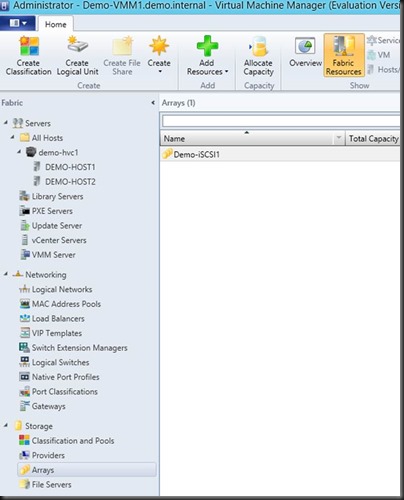404x500 pixels.
Task: Open the Update Server node icon
Action: click(x=25, y=226)
